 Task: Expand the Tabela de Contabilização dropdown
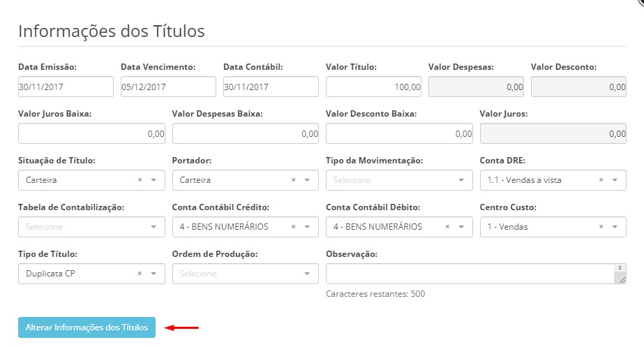point(91,227)
